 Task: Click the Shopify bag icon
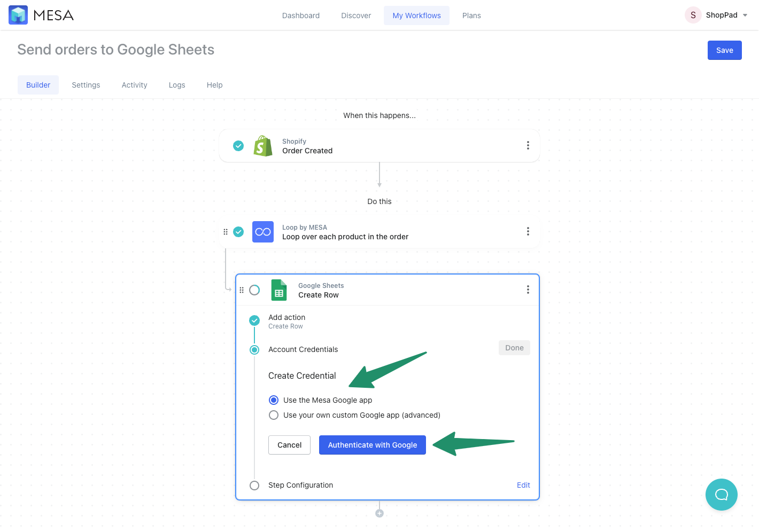(262, 145)
